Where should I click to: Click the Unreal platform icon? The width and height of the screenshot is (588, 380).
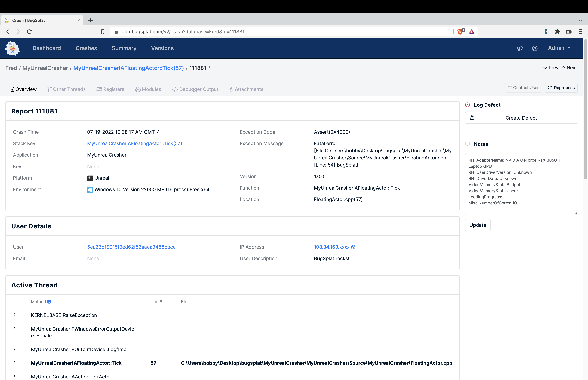[90, 178]
